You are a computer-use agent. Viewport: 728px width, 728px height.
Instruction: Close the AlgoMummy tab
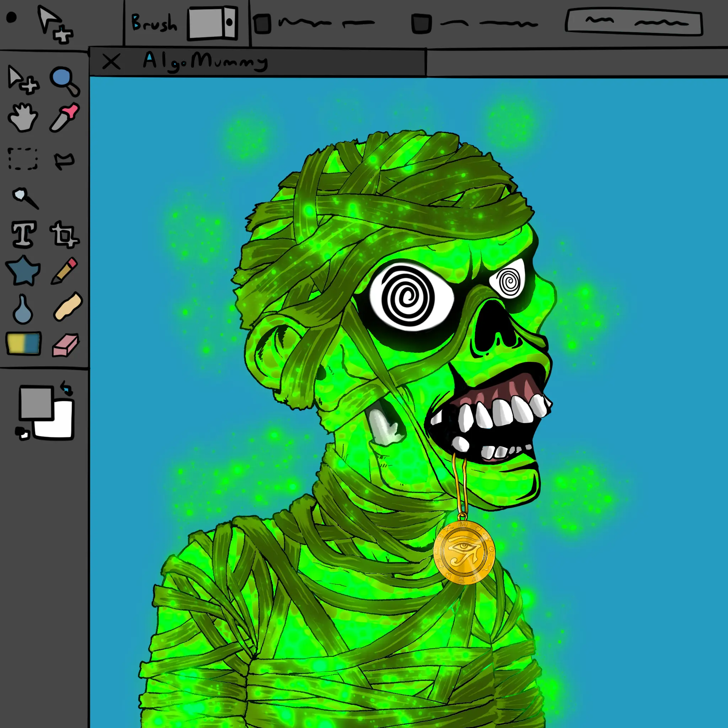tap(111, 61)
